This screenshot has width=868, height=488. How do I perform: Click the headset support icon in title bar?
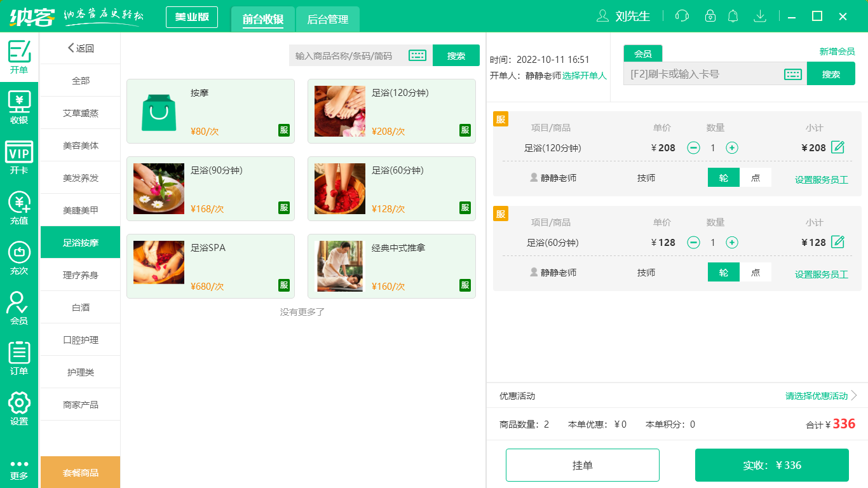682,16
